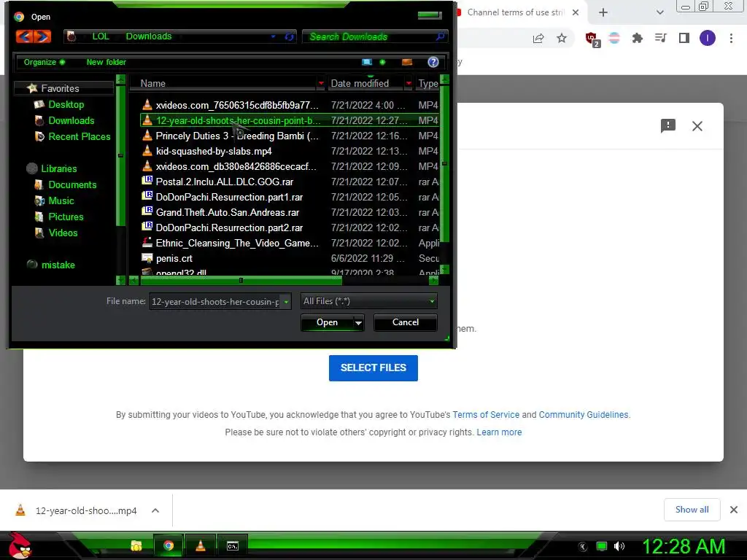Show hidden tray icons arrow
The width and height of the screenshot is (747, 560).
point(583,546)
